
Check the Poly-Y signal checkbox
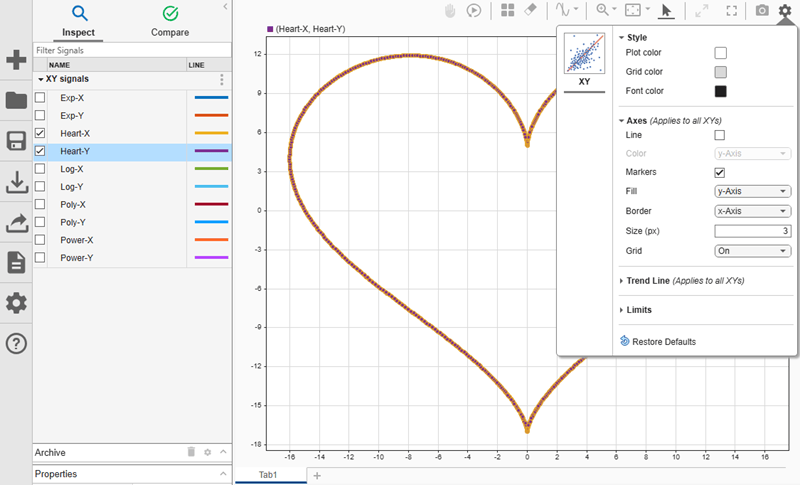[40, 222]
